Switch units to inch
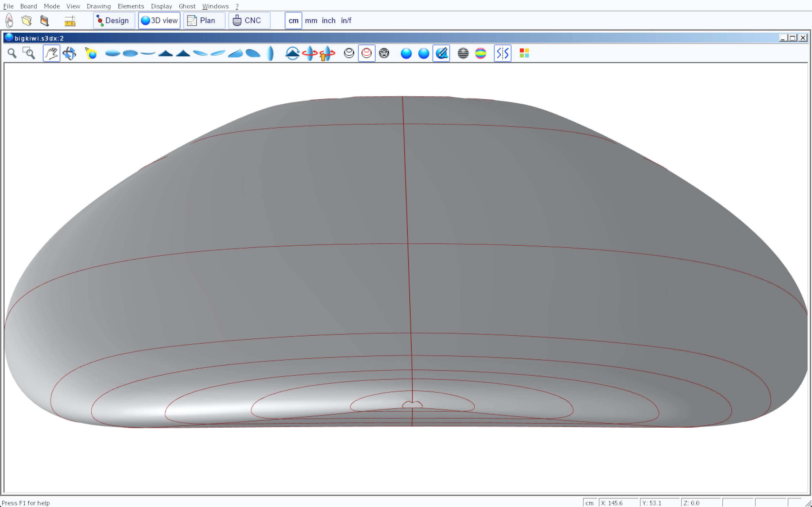This screenshot has width=812, height=507. [328, 21]
